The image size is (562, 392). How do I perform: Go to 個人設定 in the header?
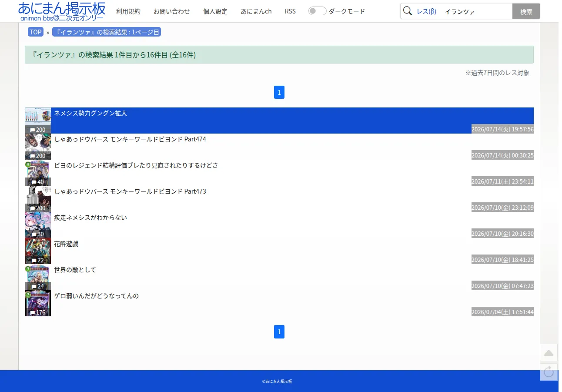[215, 11]
